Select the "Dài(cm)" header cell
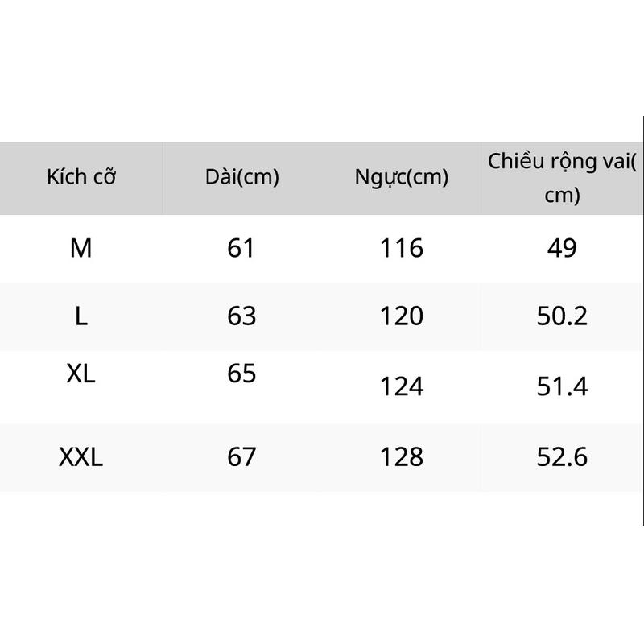644x644 pixels. click(x=242, y=177)
